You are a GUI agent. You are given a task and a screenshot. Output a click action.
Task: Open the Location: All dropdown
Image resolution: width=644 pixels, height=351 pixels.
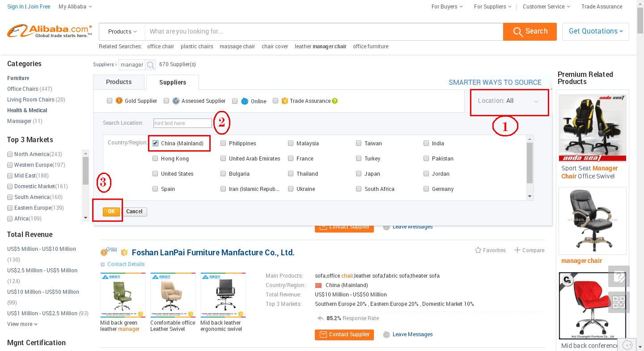pyautogui.click(x=508, y=101)
